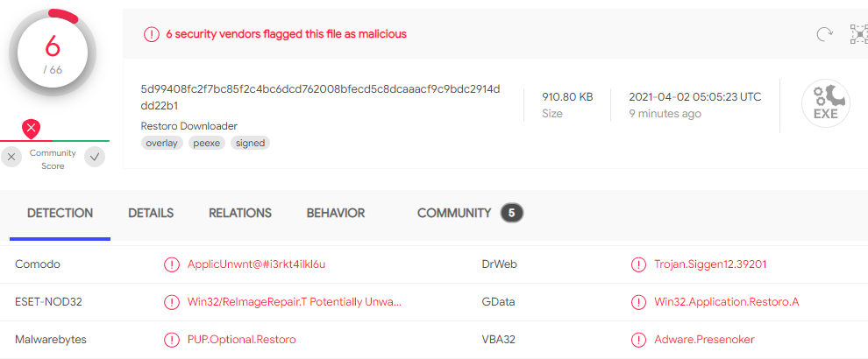The width and height of the screenshot is (868, 359).
Task: Click the warning icon beside Adware.Presenoker
Action: coord(639,340)
